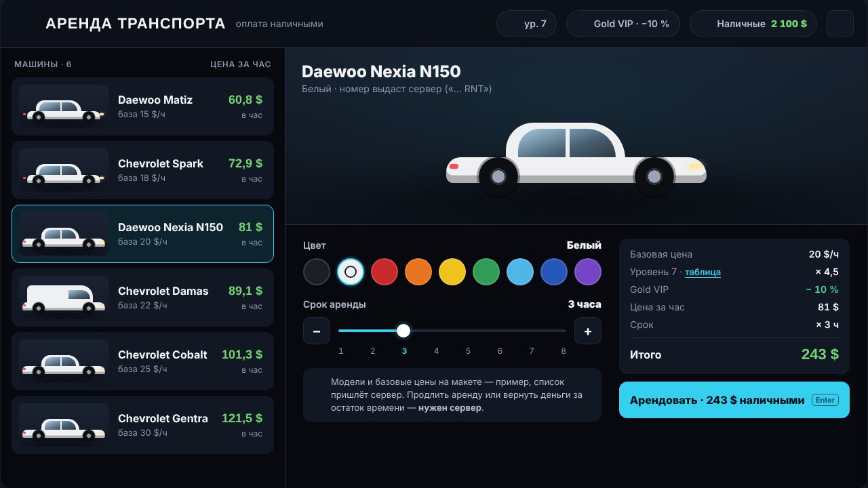
Task: Choose the Chevrolet Spark from the list
Action: [142, 170]
